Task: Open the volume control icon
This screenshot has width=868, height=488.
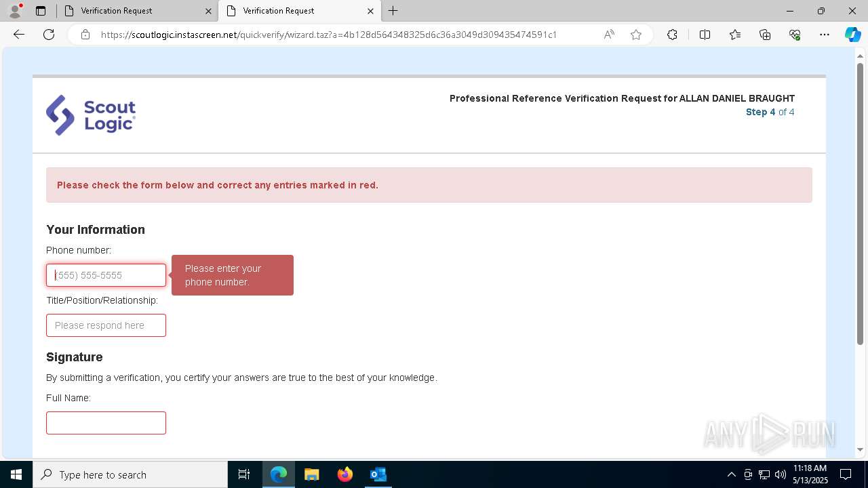Action: 781,474
